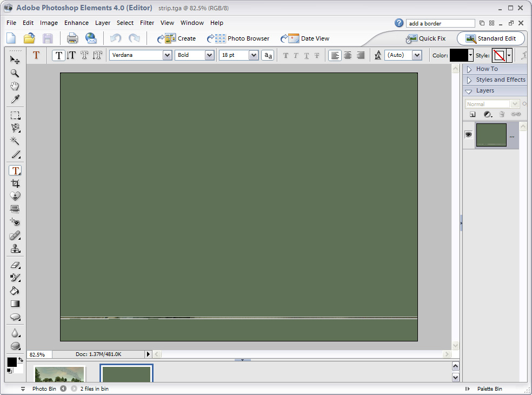Expand the How To palette
532x395 pixels.
(469, 69)
